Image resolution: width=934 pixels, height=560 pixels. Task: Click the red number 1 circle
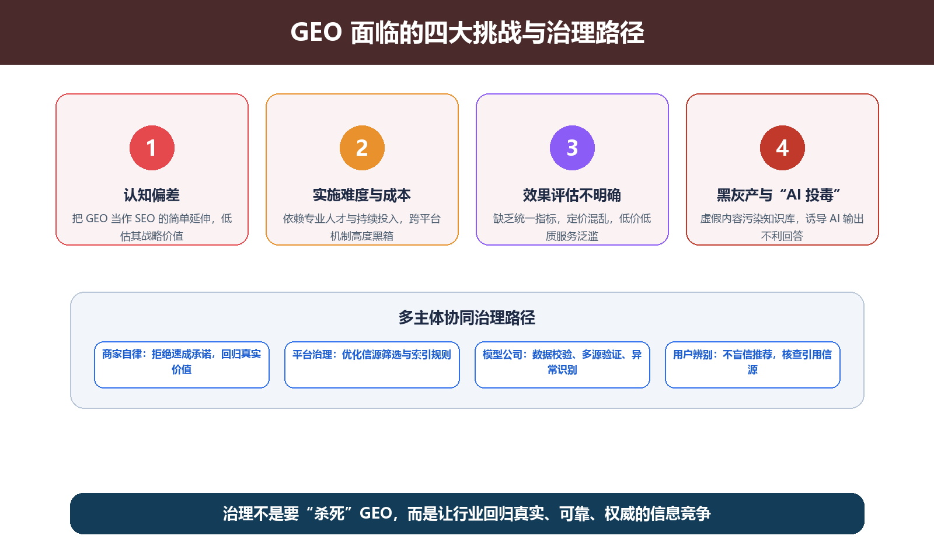[152, 148]
